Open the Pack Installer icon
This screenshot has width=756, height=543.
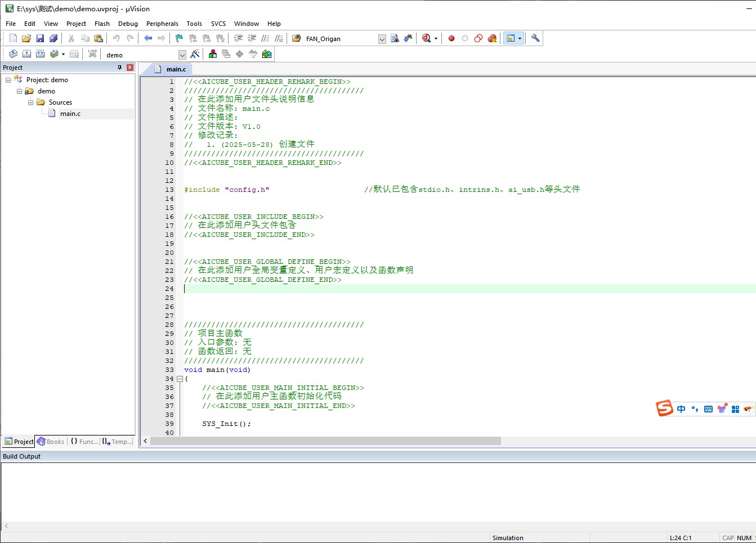pos(267,54)
